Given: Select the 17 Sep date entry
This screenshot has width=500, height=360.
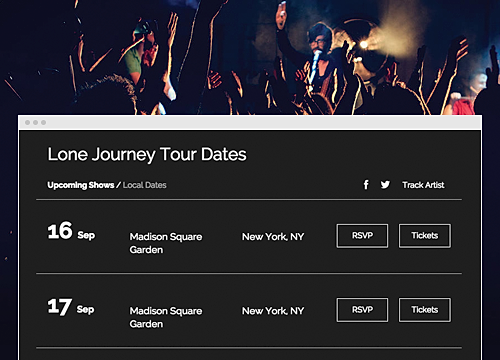Looking at the screenshot, I should 71,307.
